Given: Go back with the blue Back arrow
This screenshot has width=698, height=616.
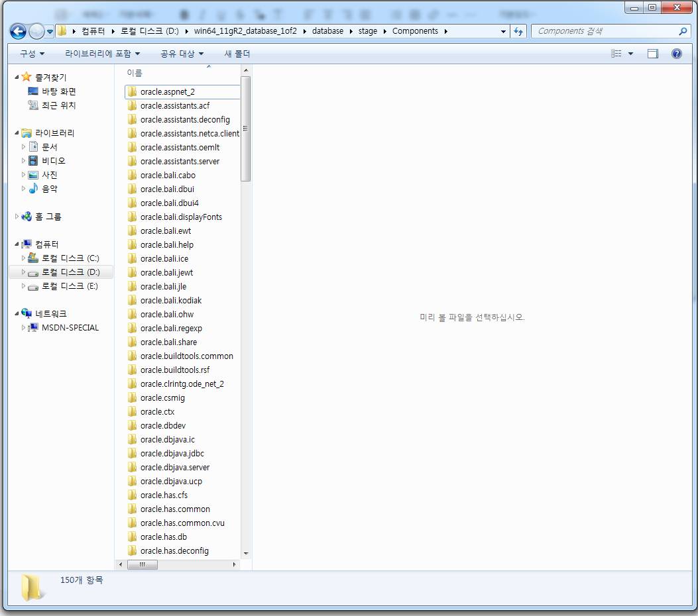Looking at the screenshot, I should coord(18,31).
